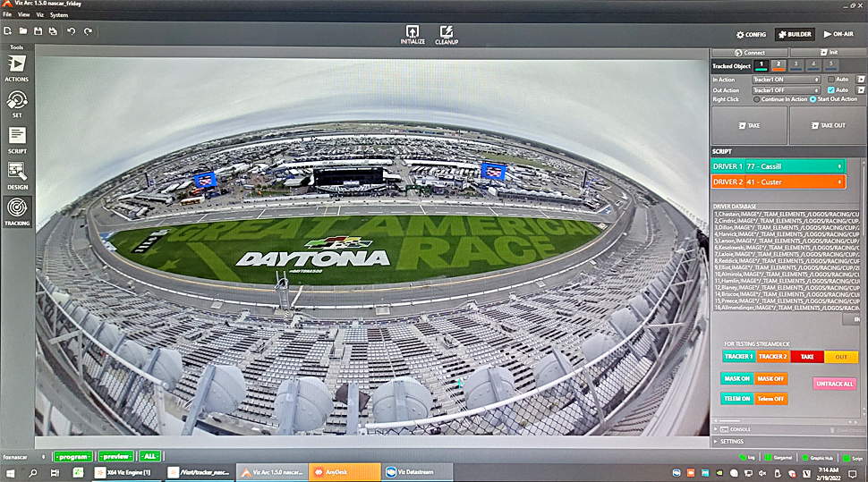Click the Gargamel status indicator
Screen dimensions: 868x482
click(779, 458)
